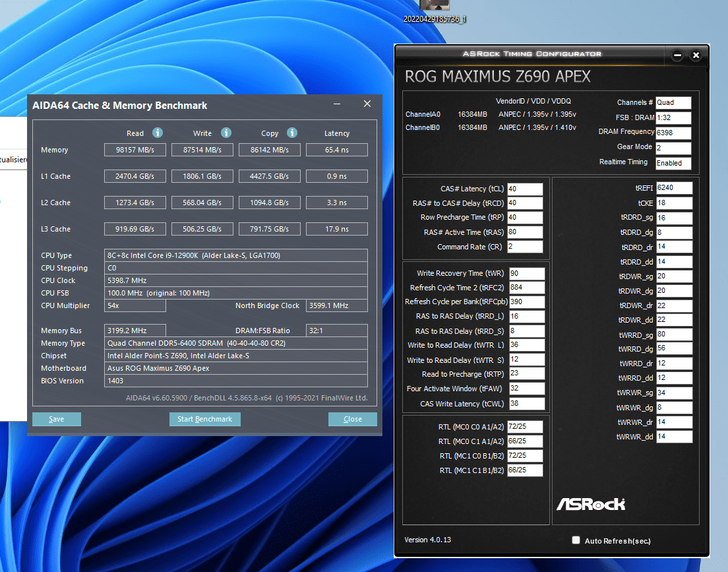This screenshot has width=728, height=572.
Task: Click the Close button in AIDA64
Action: coord(352,419)
